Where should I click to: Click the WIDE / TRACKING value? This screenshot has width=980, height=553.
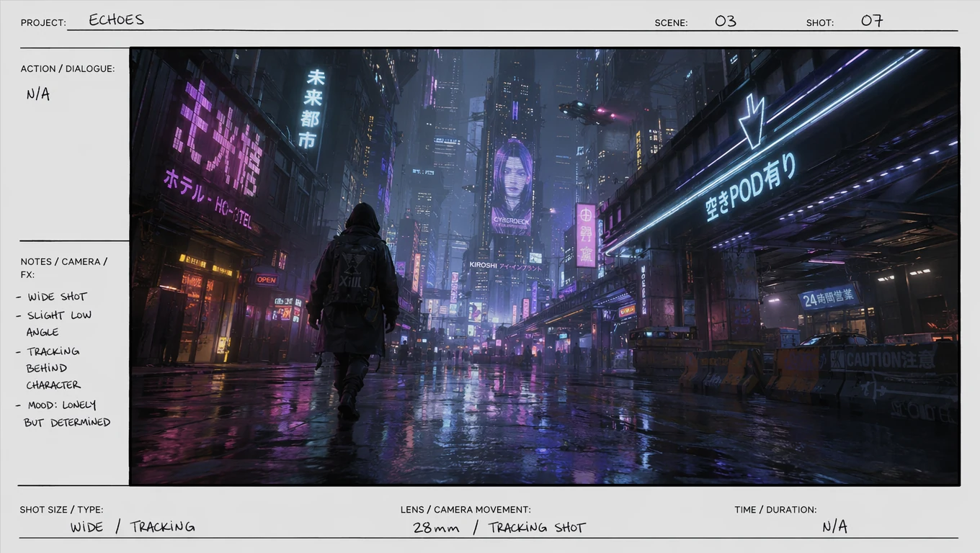point(133,527)
